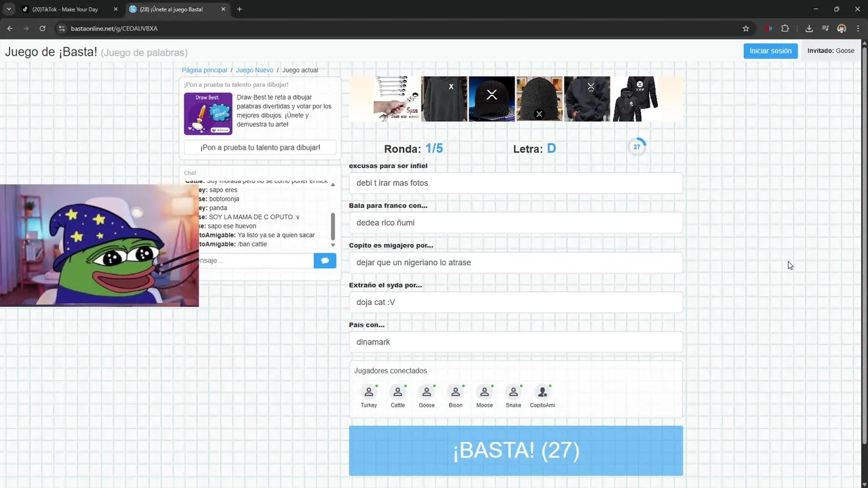Click the Bison player avatar
The height and width of the screenshot is (488, 868).
coord(456,392)
